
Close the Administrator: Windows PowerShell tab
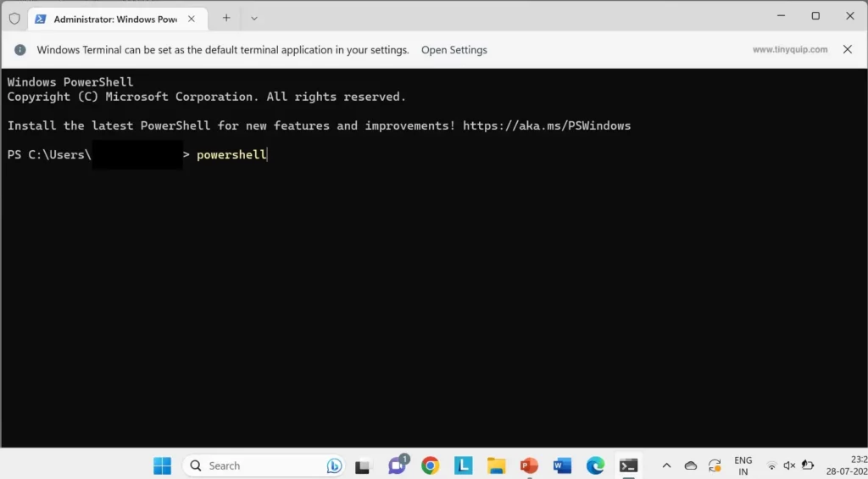[x=191, y=19]
